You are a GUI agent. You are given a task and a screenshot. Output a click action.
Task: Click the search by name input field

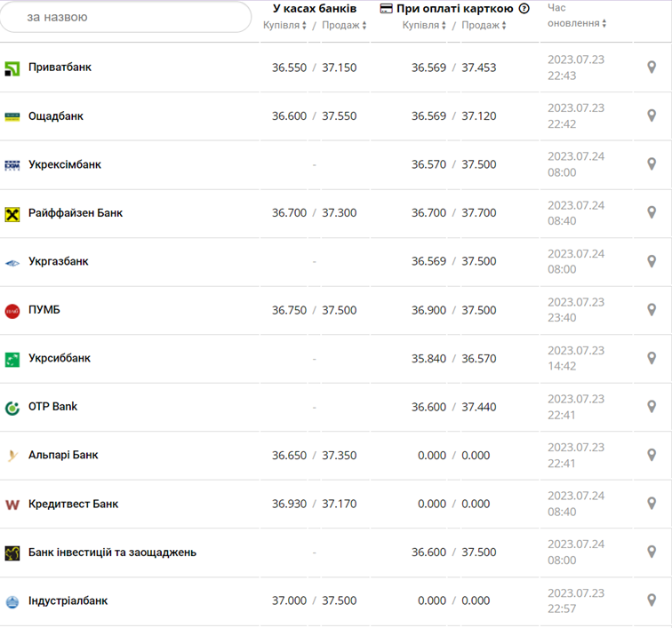[x=125, y=17]
